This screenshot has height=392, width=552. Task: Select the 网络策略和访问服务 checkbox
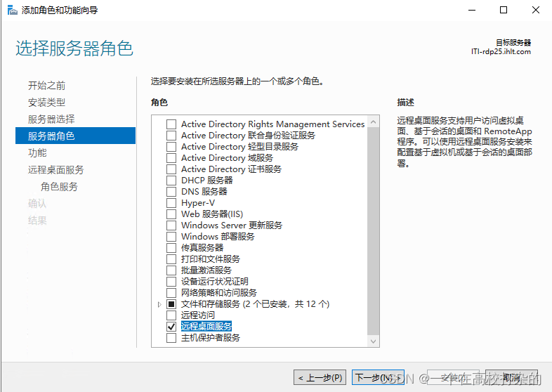coord(171,293)
